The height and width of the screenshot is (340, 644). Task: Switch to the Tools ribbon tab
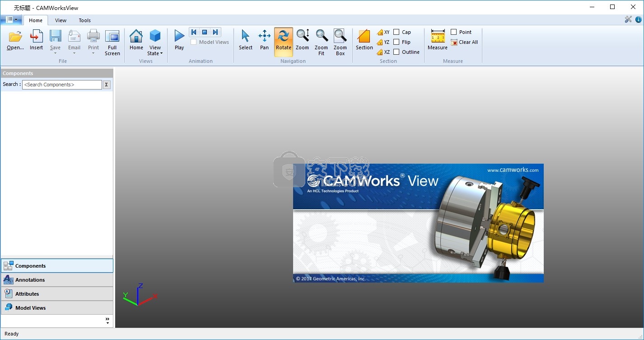(85, 20)
